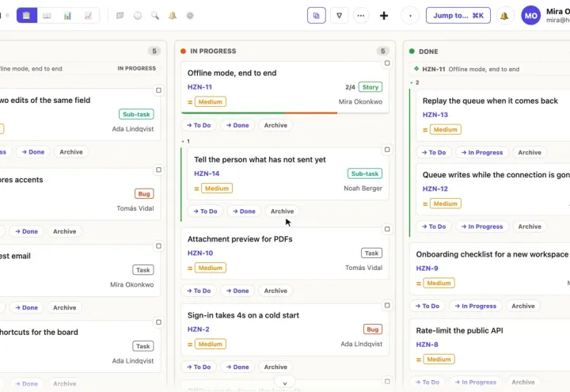Open the bar chart view tab

coord(67,16)
